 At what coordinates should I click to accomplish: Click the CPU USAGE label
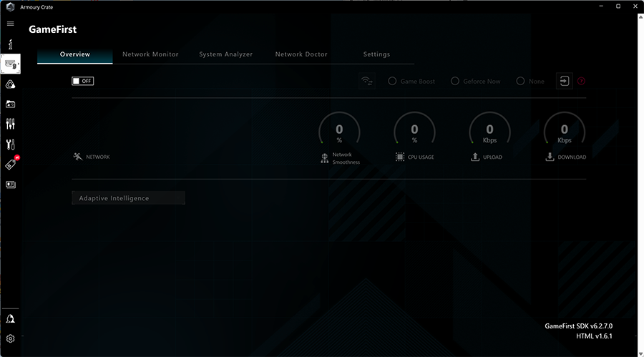421,157
